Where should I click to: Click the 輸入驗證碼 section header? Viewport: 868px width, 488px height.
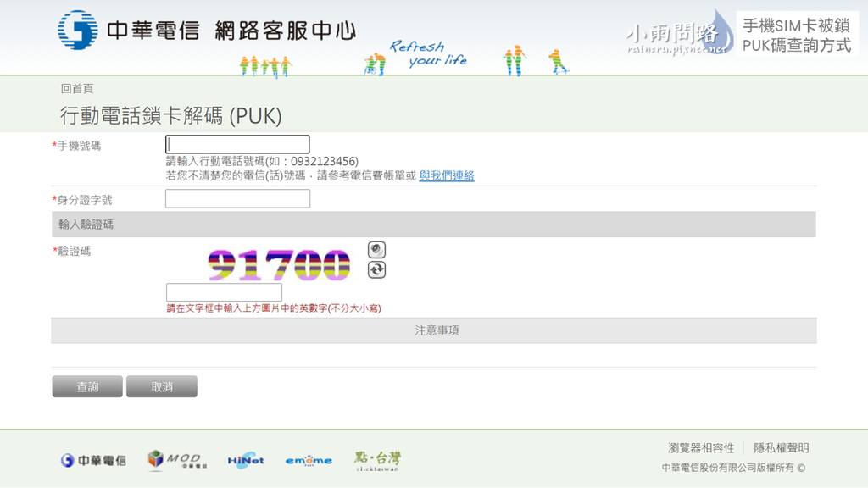coord(434,224)
